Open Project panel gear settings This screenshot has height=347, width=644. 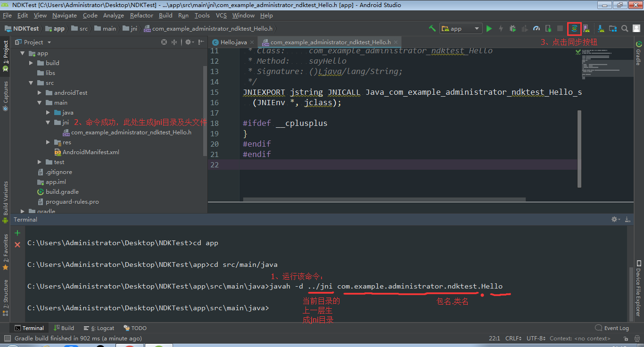click(189, 42)
